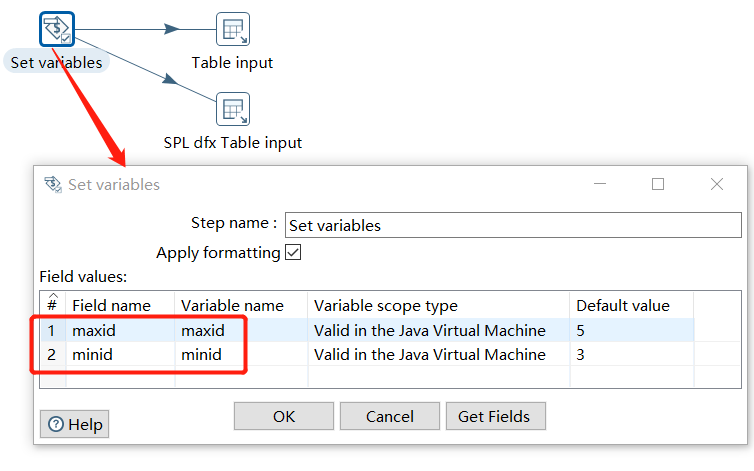Screen dimensions: 754x471
Task: Click the Get Fields button
Action: pyautogui.click(x=495, y=416)
